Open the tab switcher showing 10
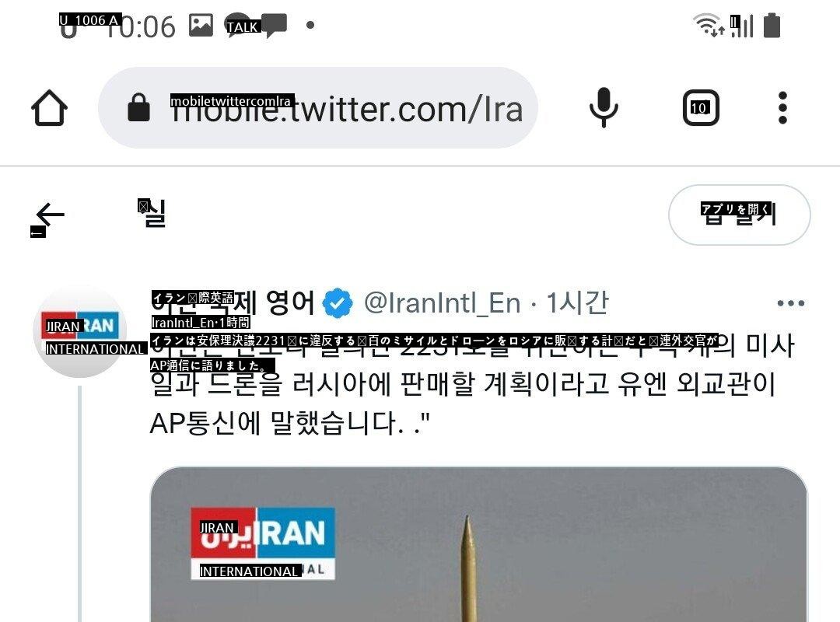The width and height of the screenshot is (840, 622). 701,108
